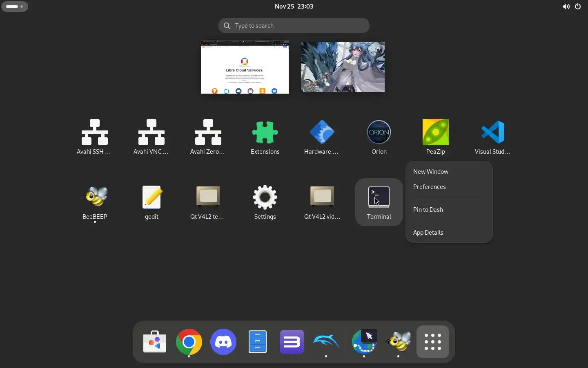Open the Avahi SSH Server Browser app

(x=95, y=137)
